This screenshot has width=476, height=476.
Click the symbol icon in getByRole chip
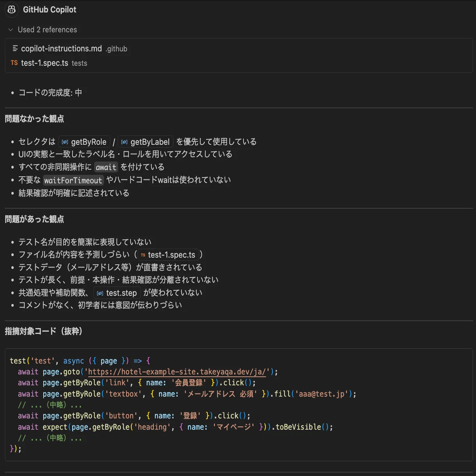[65, 142]
